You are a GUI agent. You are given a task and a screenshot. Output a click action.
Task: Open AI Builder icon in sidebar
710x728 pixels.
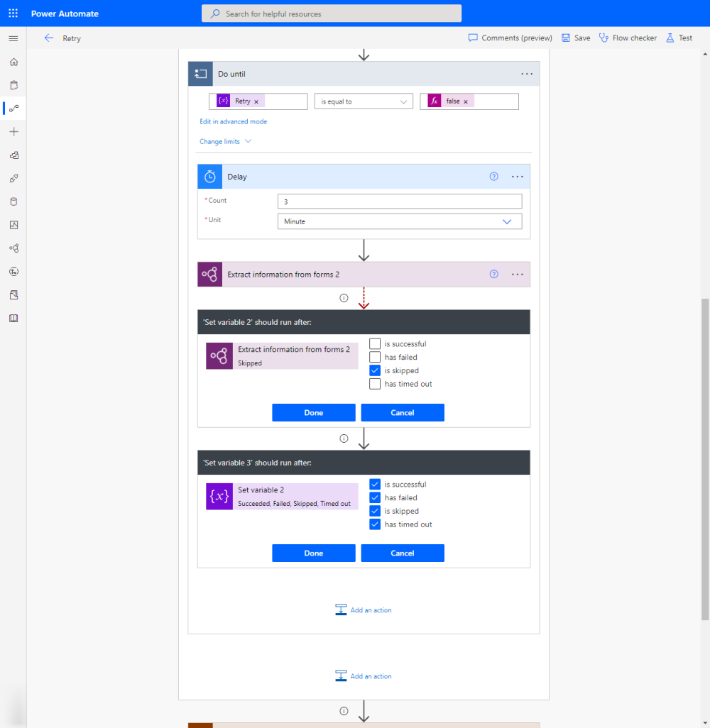[x=14, y=248]
